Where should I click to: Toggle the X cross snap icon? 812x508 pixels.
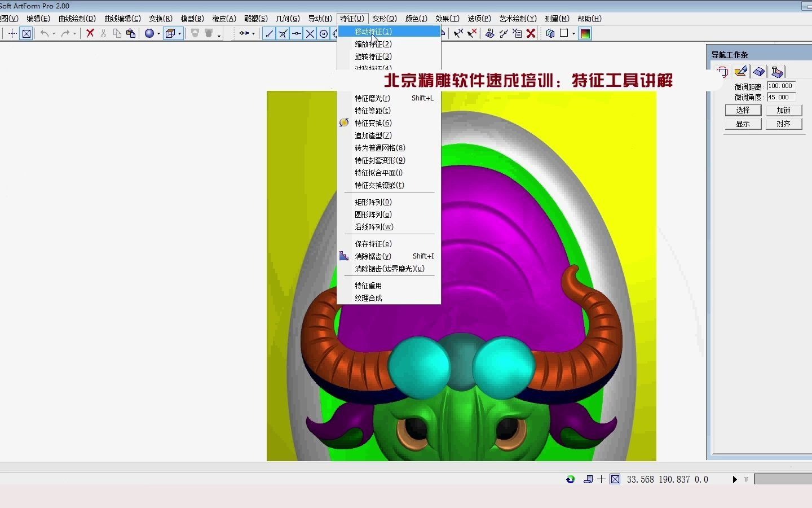[310, 33]
